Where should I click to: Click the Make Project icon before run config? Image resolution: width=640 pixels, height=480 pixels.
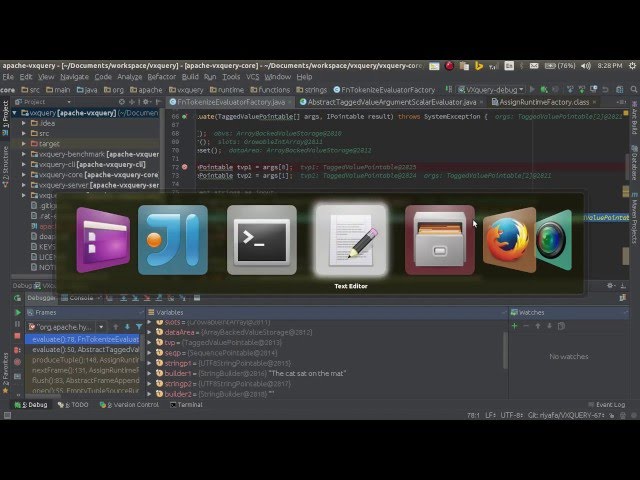pyautogui.click(x=449, y=89)
